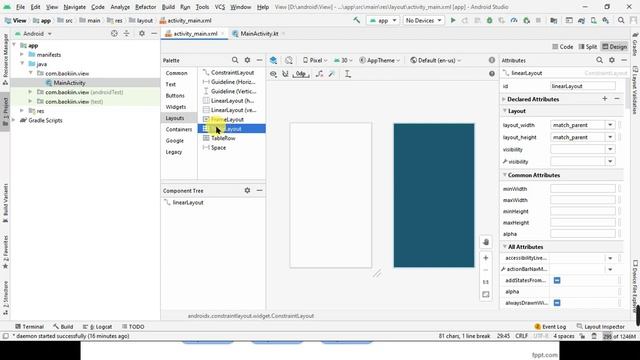The width and height of the screenshot is (640, 360).
Task: Open the Logcat tool window
Action: pyautogui.click(x=98, y=327)
